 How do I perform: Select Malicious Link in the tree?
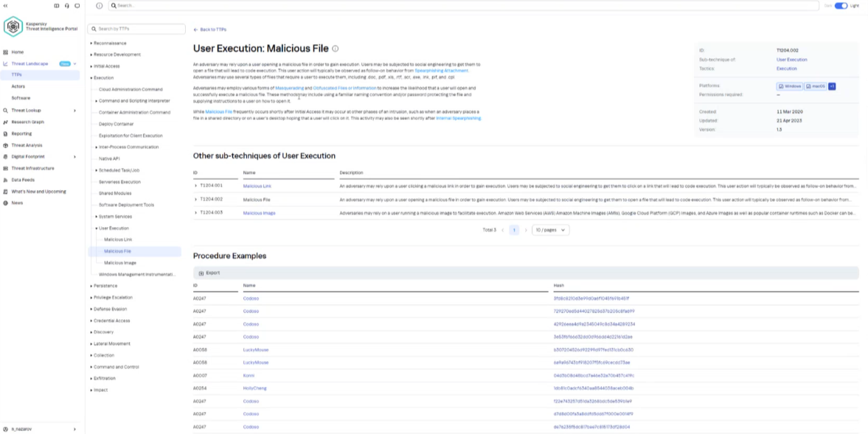tap(118, 240)
